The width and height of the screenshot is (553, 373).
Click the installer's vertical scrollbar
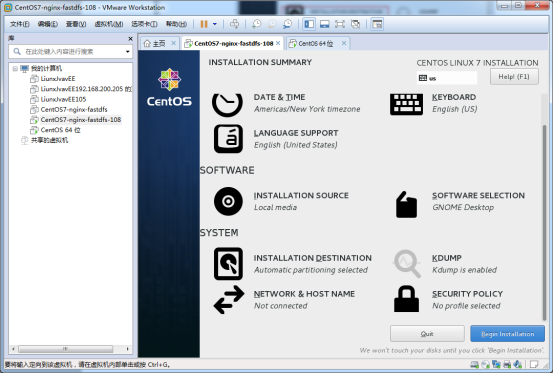pos(545,222)
